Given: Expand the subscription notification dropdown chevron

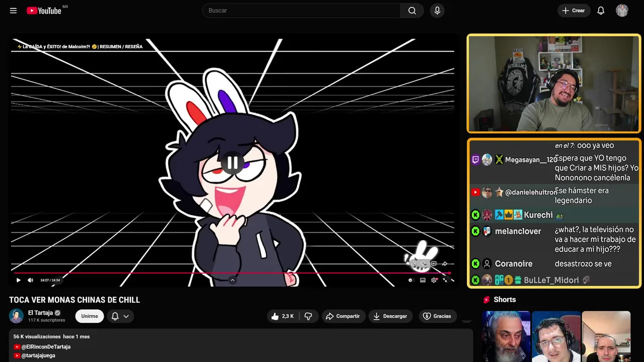Looking at the screenshot, I should tap(126, 316).
